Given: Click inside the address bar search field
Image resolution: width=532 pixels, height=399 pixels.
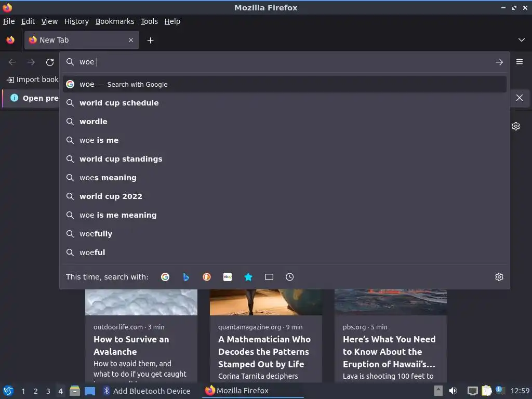Looking at the screenshot, I should (284, 62).
